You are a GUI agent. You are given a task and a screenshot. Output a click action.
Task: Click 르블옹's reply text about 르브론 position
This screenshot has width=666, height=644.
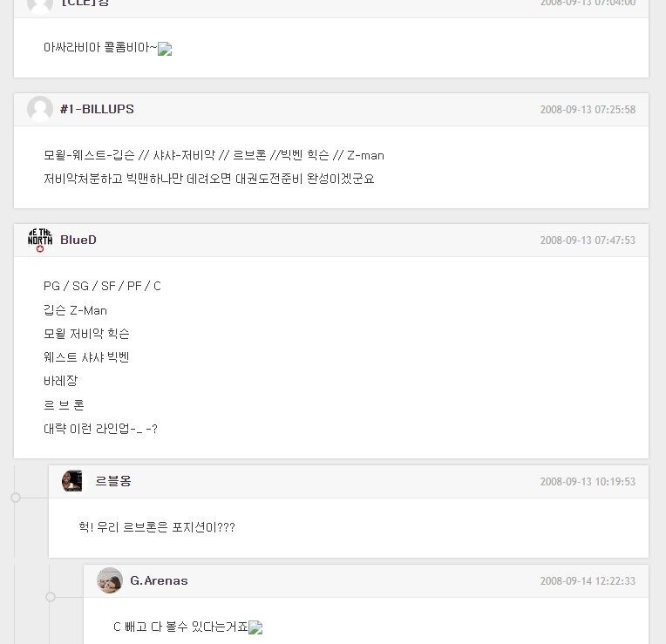[x=157, y=528]
